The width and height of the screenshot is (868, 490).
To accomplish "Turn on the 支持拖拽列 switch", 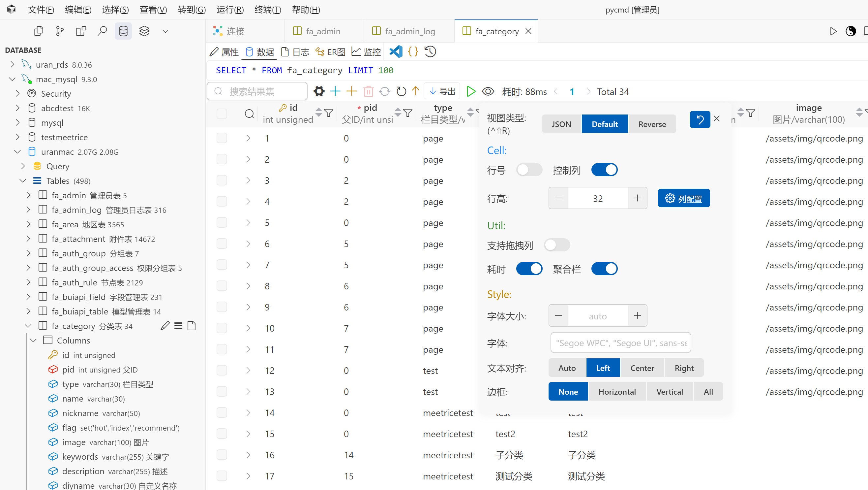I will 557,245.
